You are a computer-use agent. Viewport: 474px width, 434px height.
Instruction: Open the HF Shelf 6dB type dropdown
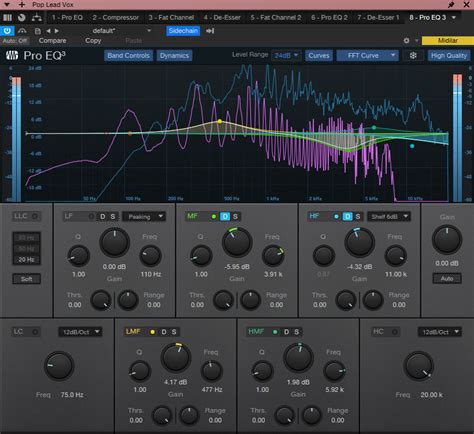pyautogui.click(x=389, y=217)
